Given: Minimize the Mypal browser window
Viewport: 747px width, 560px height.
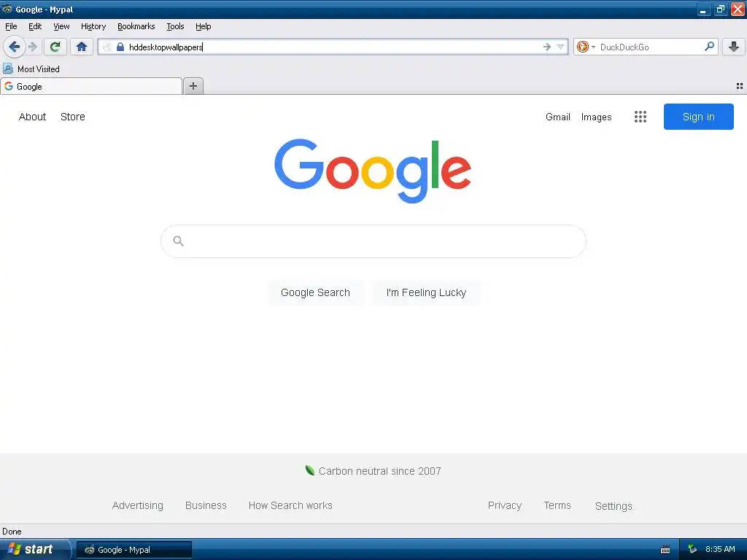Looking at the screenshot, I should [704, 9].
